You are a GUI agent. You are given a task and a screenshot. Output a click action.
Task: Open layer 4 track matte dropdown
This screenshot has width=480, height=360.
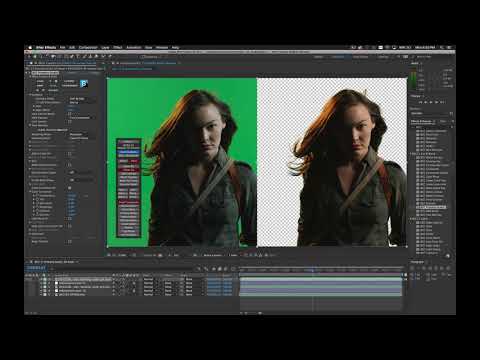(x=169, y=291)
